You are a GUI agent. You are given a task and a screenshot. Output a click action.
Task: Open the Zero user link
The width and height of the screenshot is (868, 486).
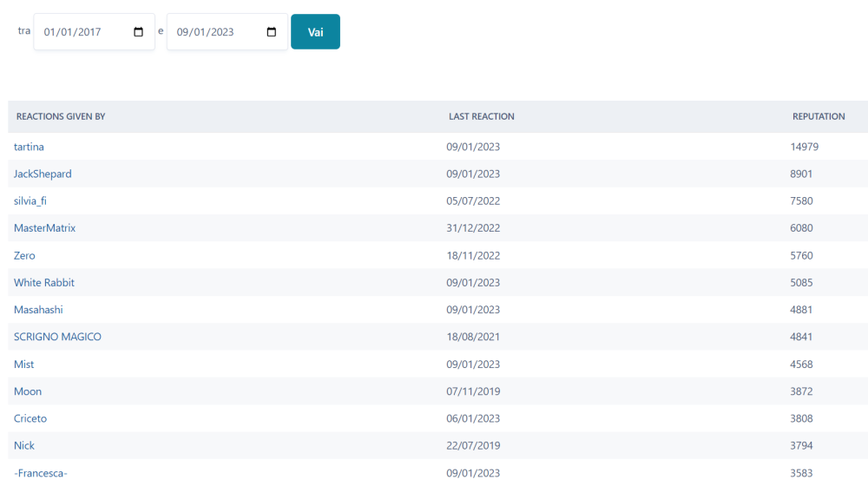point(24,256)
